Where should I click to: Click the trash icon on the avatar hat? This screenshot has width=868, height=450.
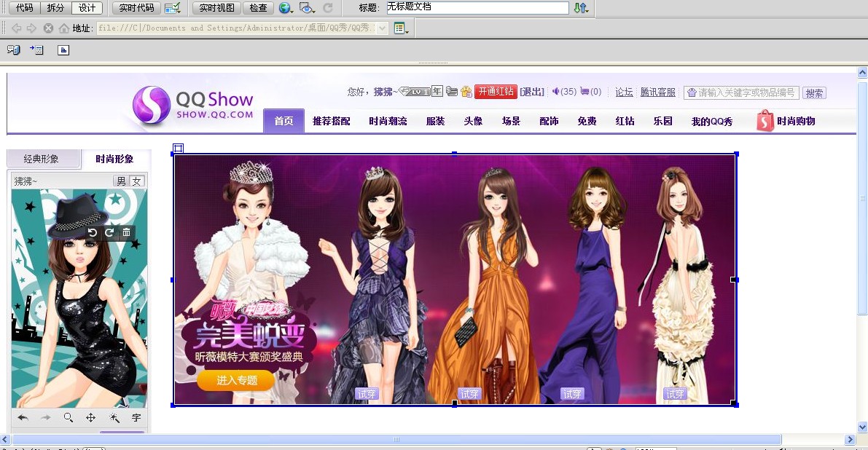coord(126,232)
